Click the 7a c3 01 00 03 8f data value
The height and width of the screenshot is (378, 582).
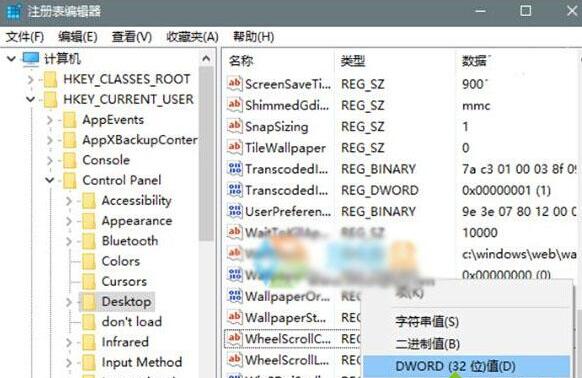coord(519,169)
